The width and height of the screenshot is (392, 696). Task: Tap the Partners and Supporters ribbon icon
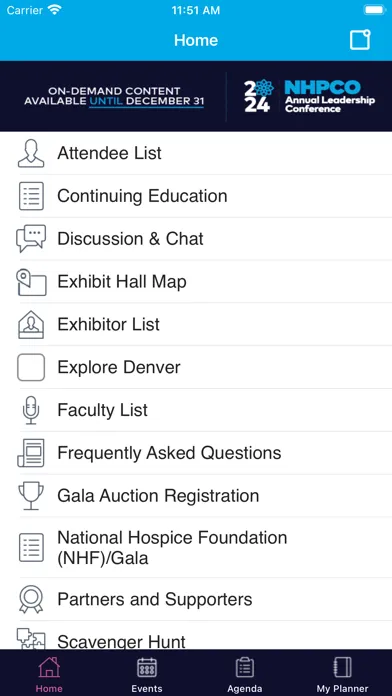click(x=31, y=599)
